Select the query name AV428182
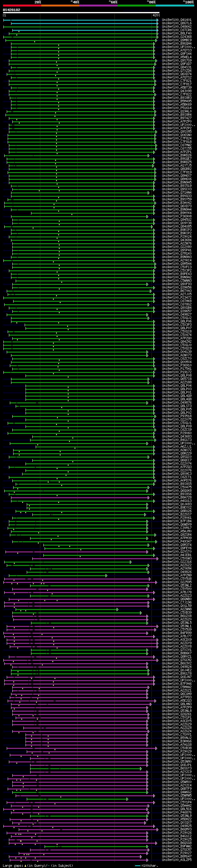 point(11,10)
